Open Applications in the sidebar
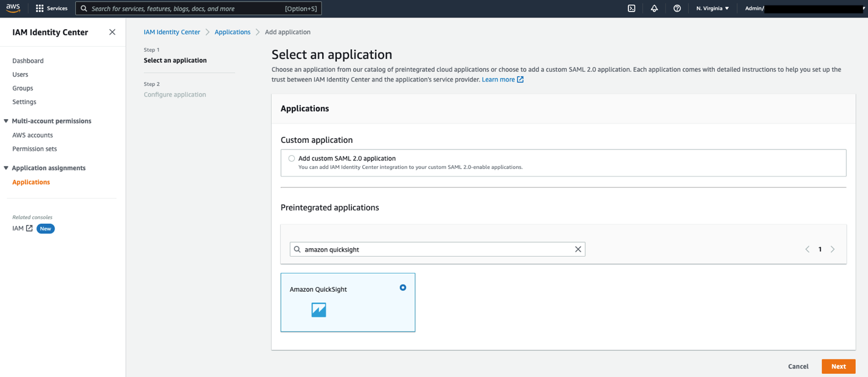Screen dimensions: 868x377 31,182
